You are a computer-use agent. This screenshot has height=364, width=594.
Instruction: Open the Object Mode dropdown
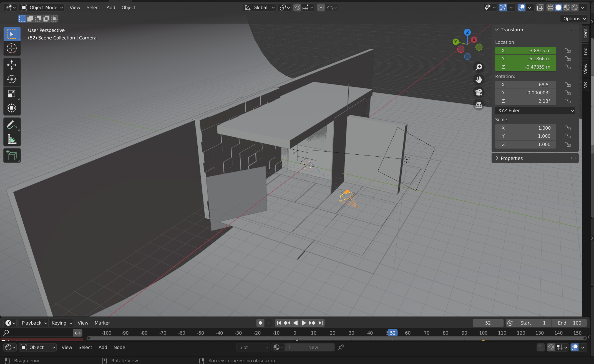[42, 7]
